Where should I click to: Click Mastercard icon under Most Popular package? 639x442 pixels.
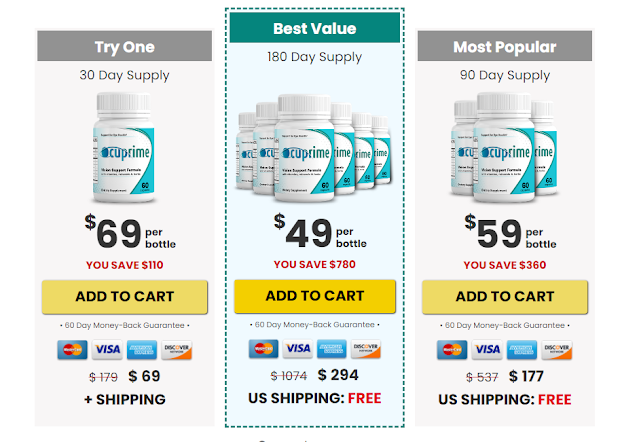click(452, 350)
